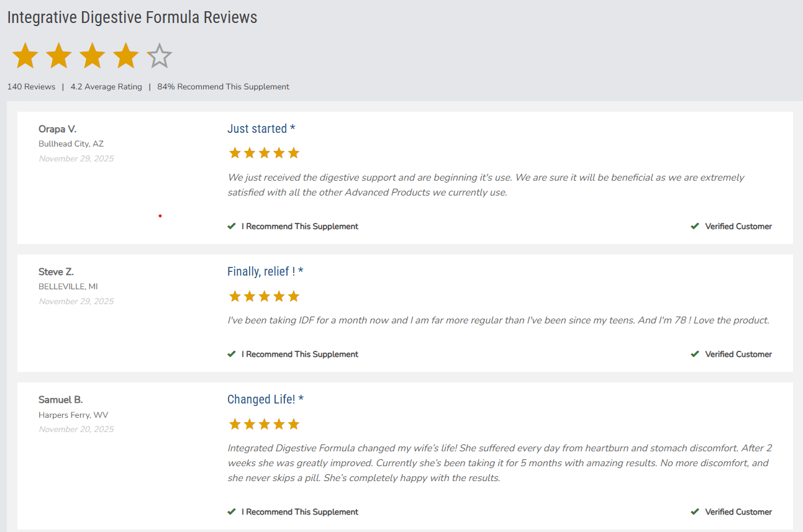Click Orapa V.'s recommend checkmark icon
Screen dimensions: 803x532
coord(232,227)
